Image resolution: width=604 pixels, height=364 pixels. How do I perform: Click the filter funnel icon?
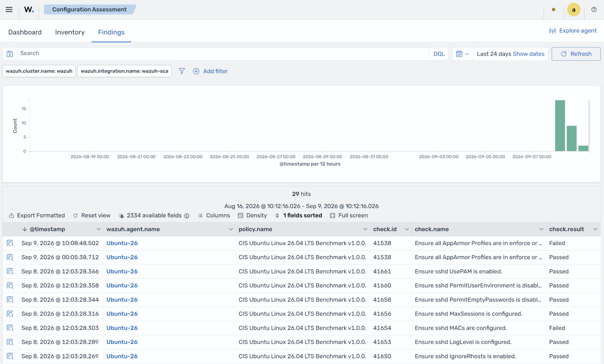coord(182,71)
